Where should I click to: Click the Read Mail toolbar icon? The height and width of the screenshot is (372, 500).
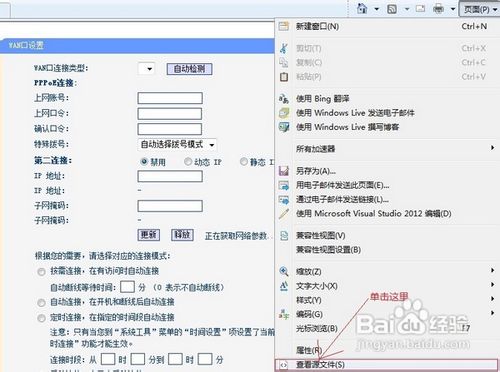(421, 8)
